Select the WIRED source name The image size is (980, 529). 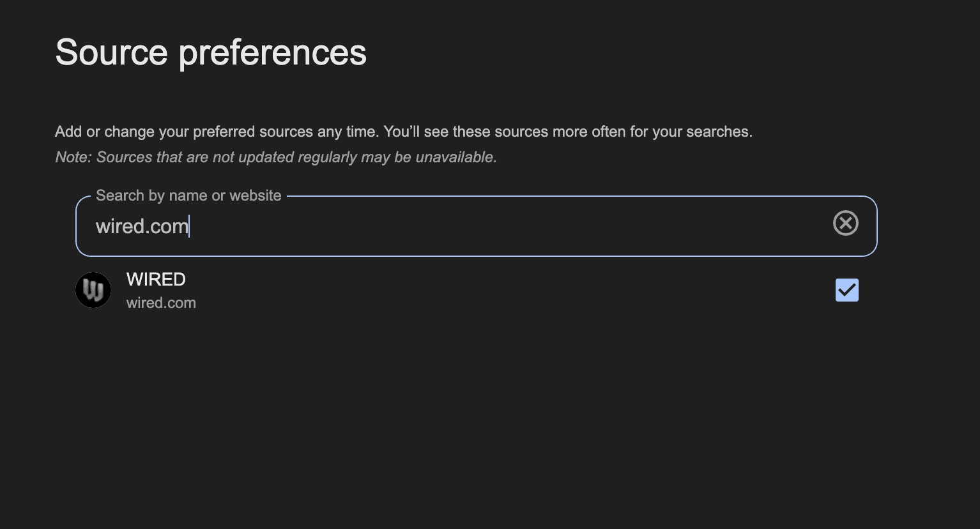point(156,279)
